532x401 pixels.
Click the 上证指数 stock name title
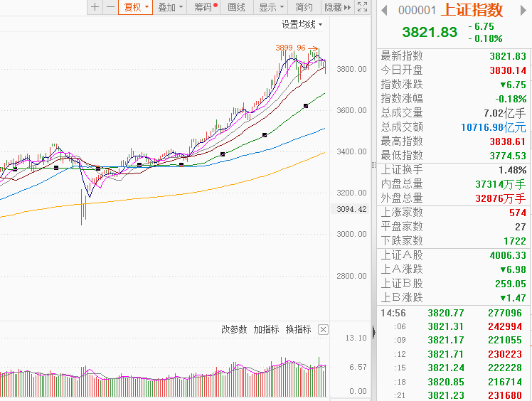coord(472,10)
